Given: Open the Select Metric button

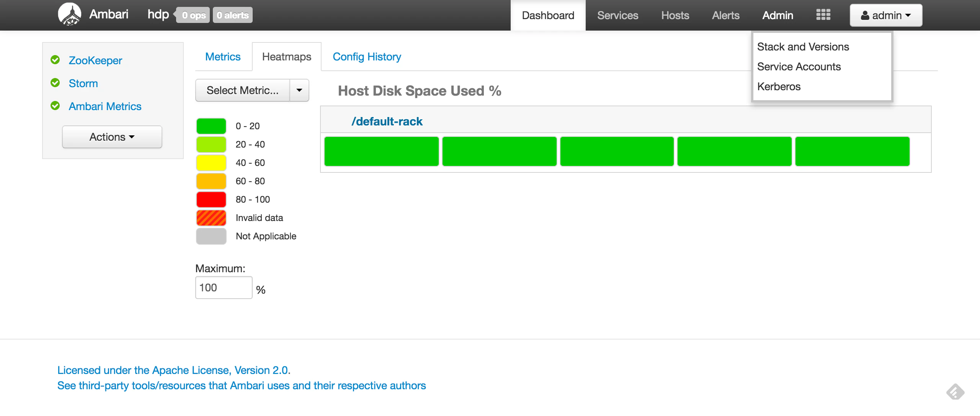Looking at the screenshot, I should click(243, 90).
